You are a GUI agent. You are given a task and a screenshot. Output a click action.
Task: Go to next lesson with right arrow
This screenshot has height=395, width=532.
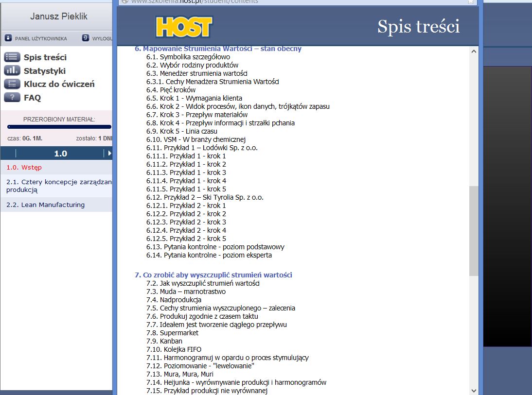click(109, 154)
